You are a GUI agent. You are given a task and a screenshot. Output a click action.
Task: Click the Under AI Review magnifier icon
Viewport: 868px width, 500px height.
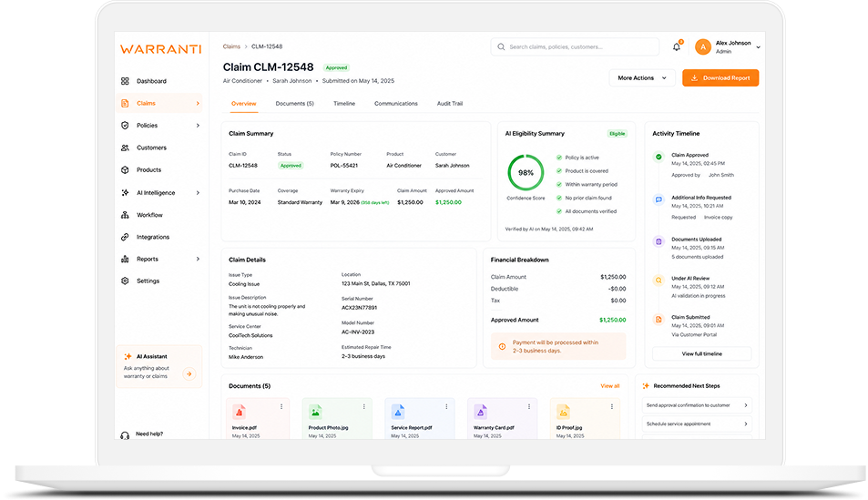click(x=659, y=281)
